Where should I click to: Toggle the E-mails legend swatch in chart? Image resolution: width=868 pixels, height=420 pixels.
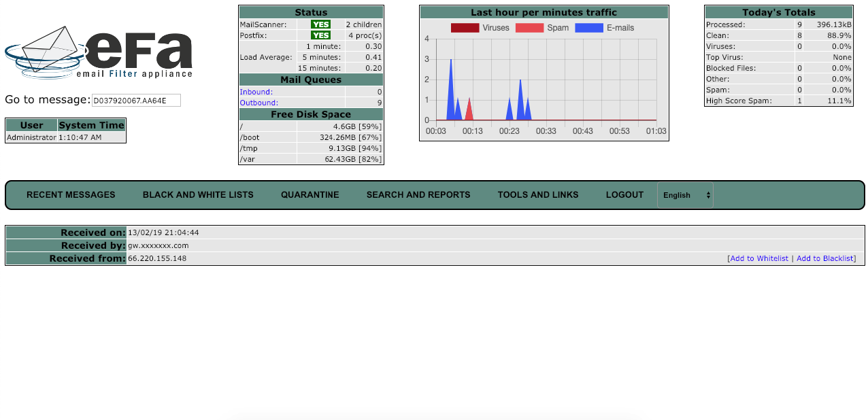pos(588,28)
